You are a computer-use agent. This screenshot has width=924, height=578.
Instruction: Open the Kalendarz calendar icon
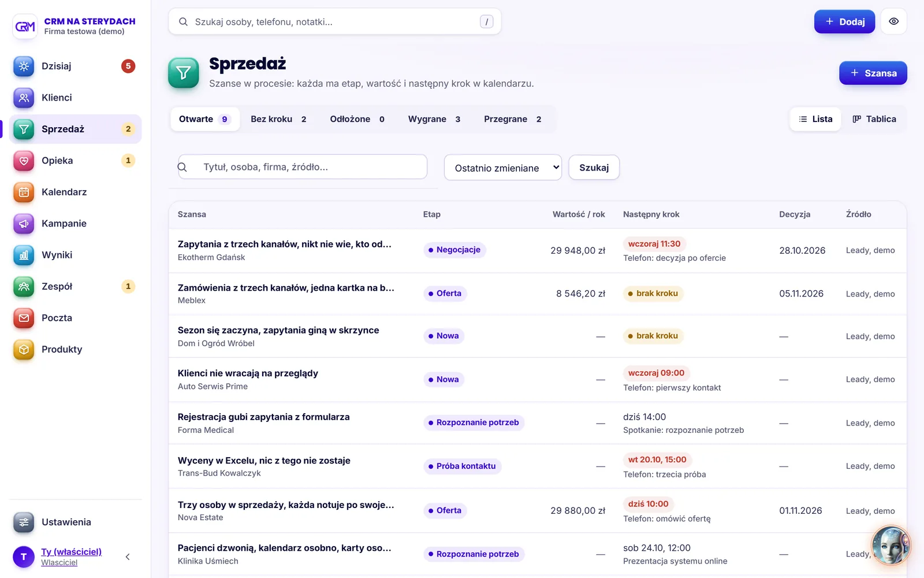pos(24,192)
